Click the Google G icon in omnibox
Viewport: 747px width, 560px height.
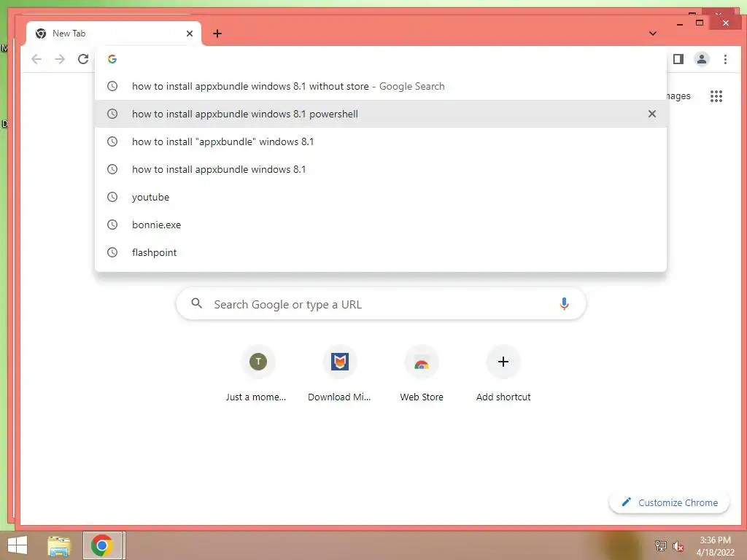(112, 59)
